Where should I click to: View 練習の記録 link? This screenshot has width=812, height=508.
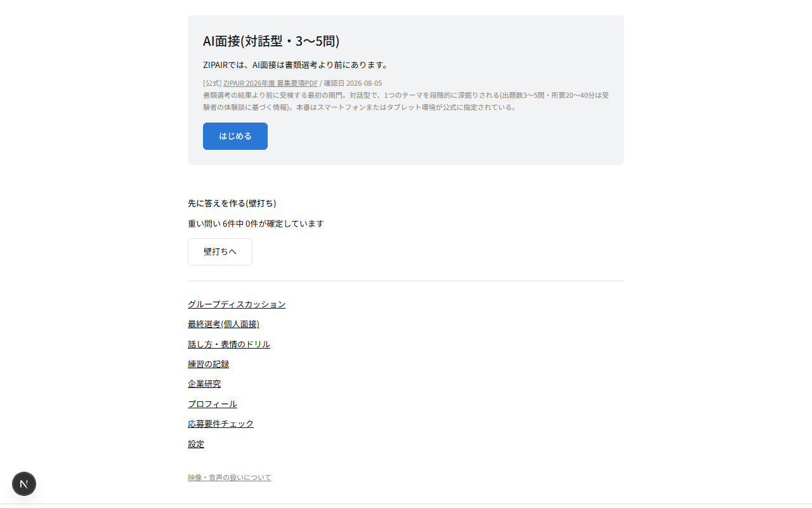208,364
